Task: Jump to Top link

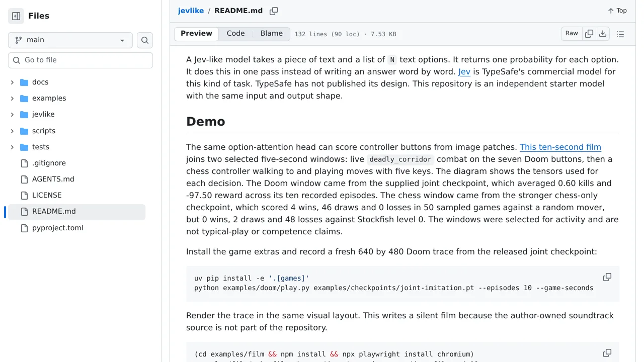Action: 617,11
